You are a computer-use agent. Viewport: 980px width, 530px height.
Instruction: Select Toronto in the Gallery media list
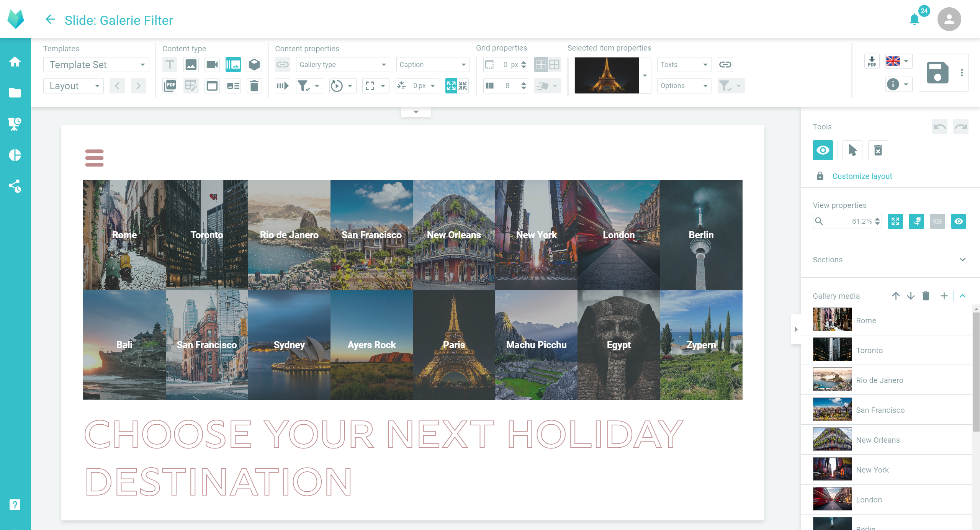pyautogui.click(x=887, y=350)
